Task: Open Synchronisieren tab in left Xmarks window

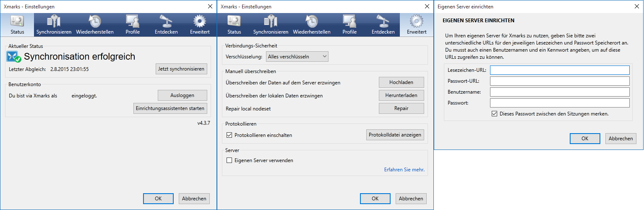Action: click(x=54, y=25)
